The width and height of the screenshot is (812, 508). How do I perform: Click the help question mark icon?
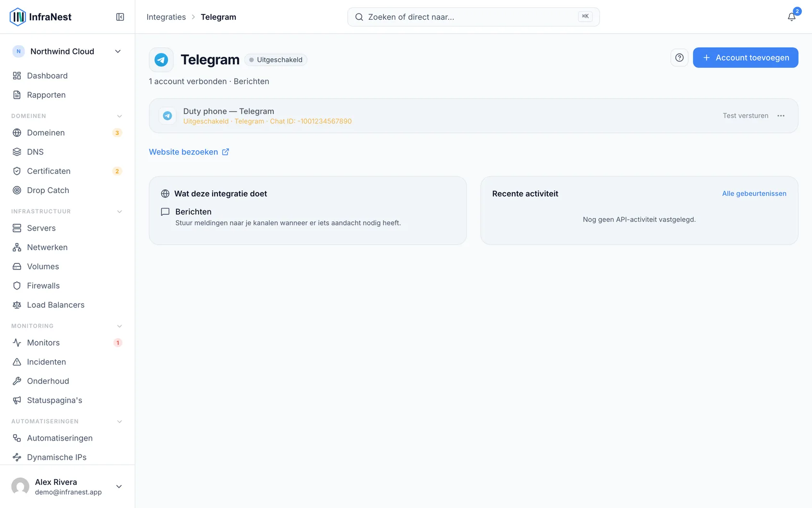click(679, 58)
